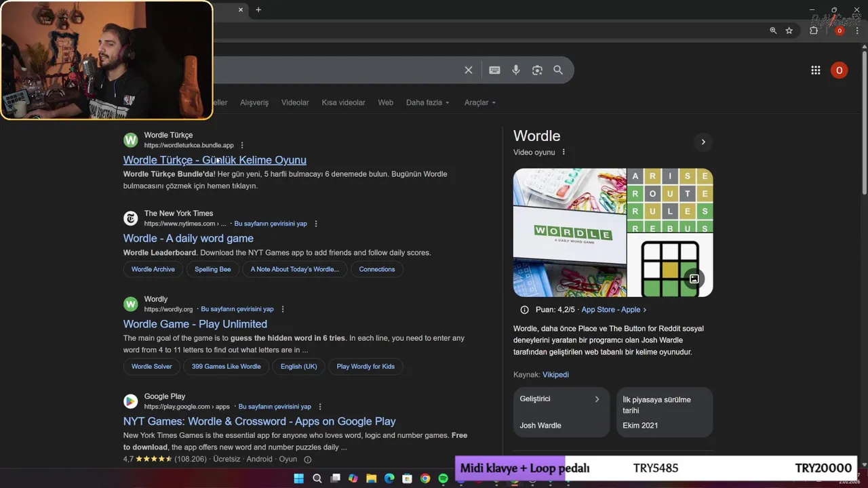Translate the Wordly.org result page
This screenshot has width=868, height=488.
(x=237, y=309)
